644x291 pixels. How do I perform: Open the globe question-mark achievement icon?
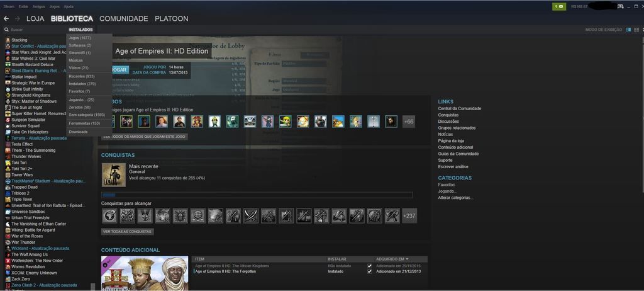point(109,215)
